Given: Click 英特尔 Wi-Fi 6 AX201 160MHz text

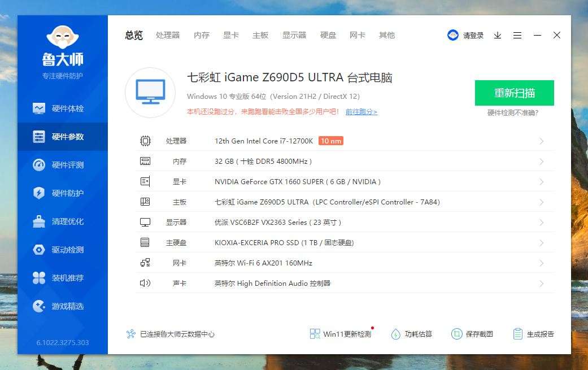Looking at the screenshot, I should pos(263,263).
